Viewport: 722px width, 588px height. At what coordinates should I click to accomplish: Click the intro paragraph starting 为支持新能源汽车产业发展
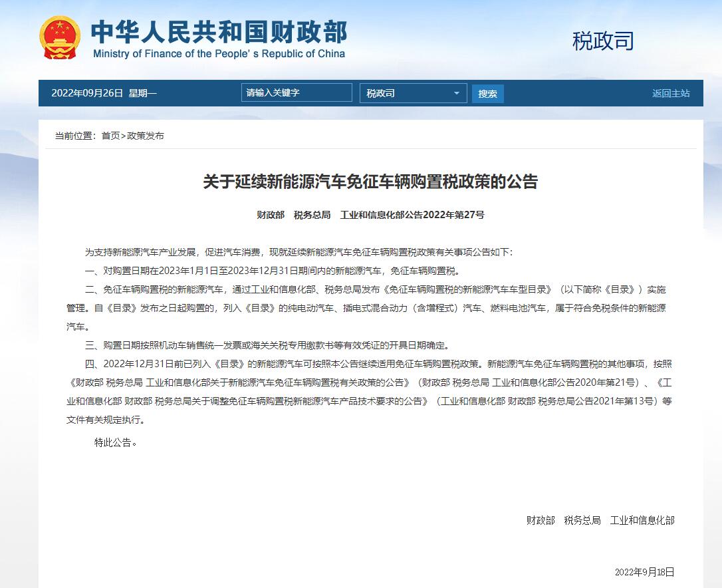pyautogui.click(x=299, y=252)
